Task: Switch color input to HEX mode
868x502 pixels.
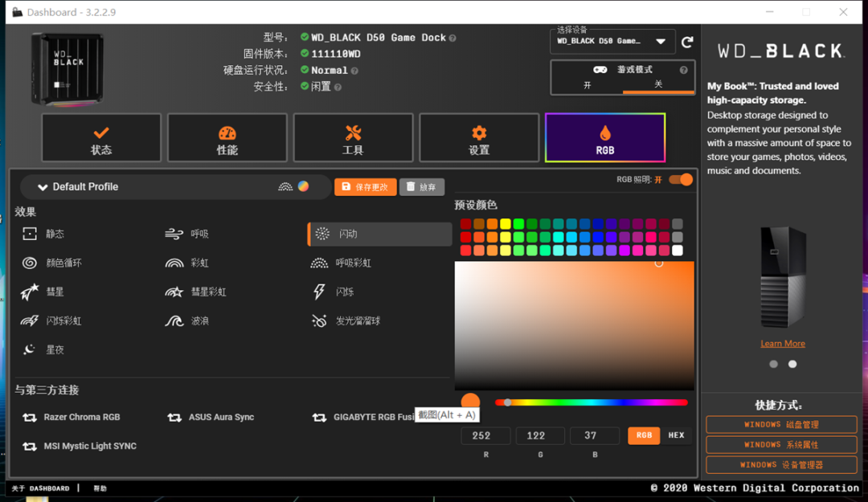Action: 677,435
